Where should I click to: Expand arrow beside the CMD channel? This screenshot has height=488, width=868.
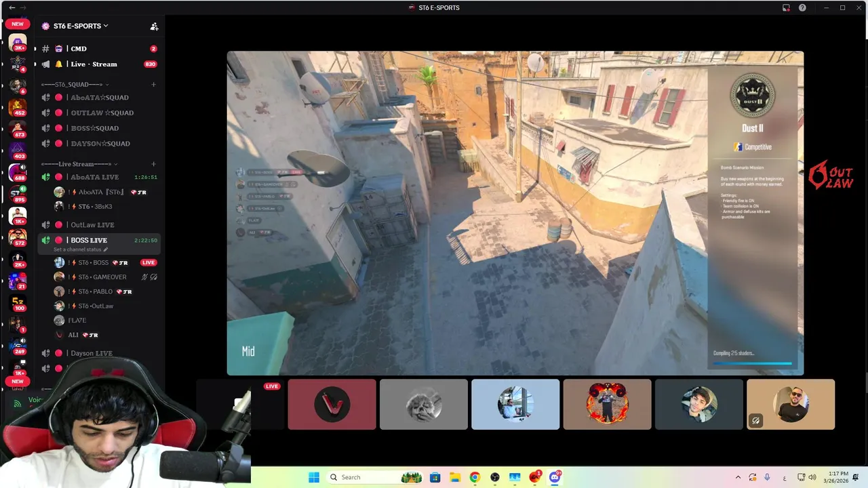35,49
